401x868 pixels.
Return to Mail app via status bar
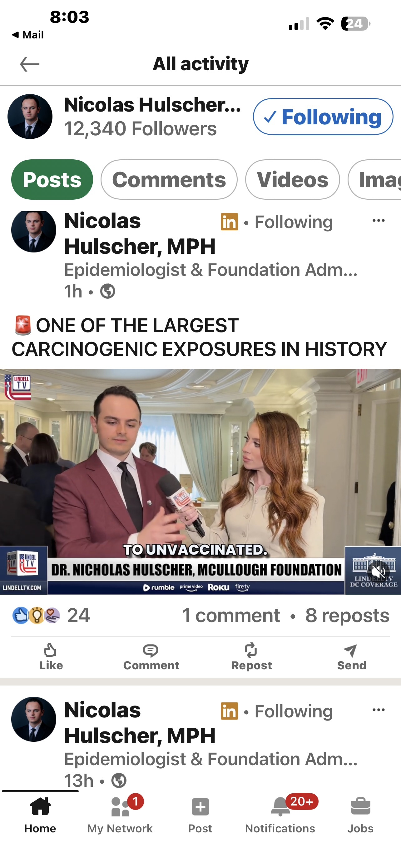(28, 35)
